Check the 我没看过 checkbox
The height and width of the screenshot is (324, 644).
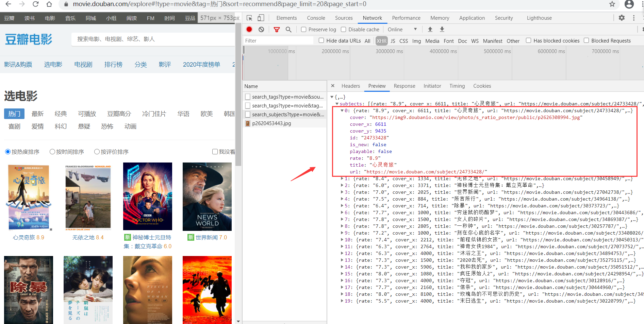coord(215,152)
